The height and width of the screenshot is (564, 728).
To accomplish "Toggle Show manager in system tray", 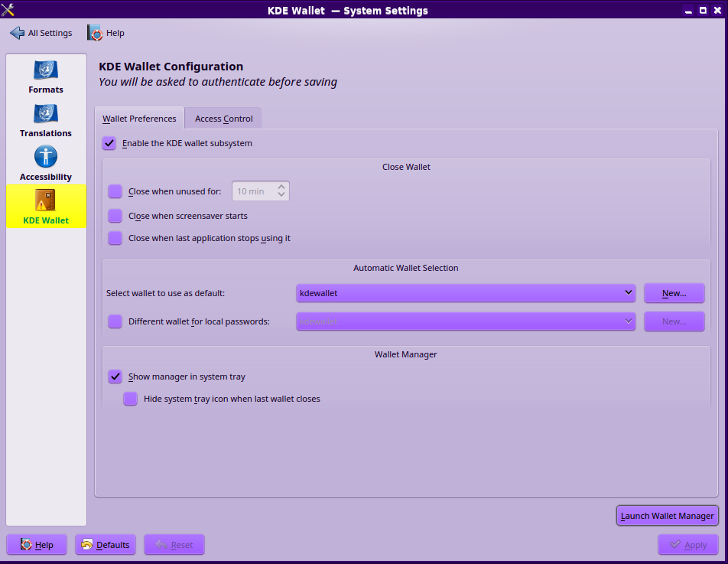I will (x=115, y=377).
